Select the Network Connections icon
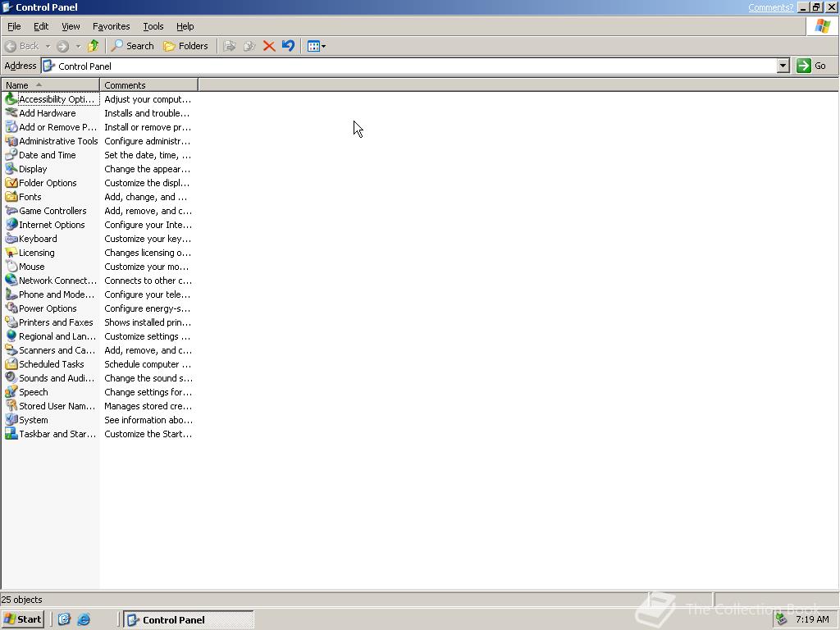Image resolution: width=840 pixels, height=630 pixels. click(x=11, y=281)
